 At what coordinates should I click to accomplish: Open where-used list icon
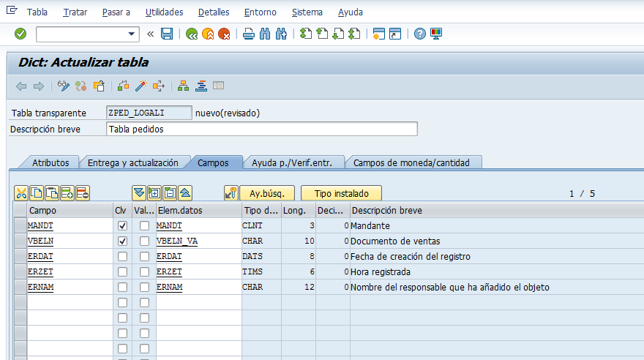click(159, 86)
